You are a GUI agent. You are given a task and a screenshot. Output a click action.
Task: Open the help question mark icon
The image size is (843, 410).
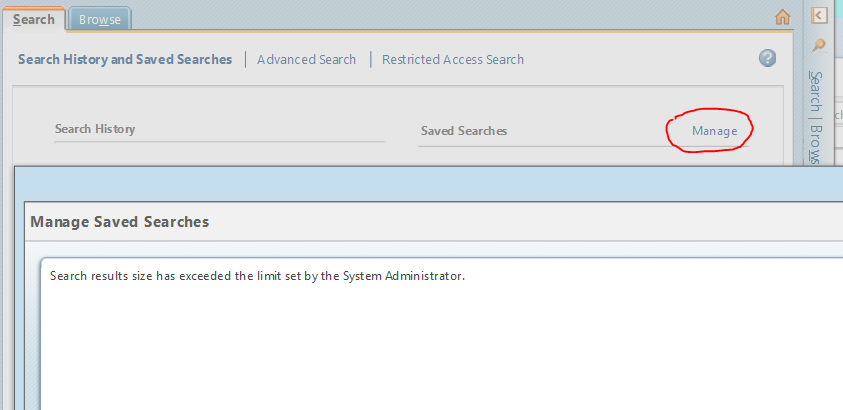[767, 58]
